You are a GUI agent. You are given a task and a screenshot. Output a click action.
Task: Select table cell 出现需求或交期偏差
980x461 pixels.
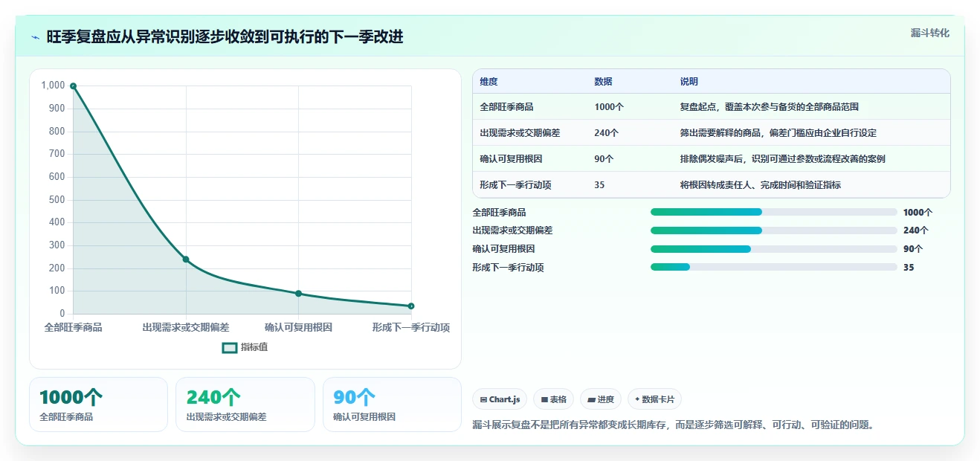coord(520,133)
